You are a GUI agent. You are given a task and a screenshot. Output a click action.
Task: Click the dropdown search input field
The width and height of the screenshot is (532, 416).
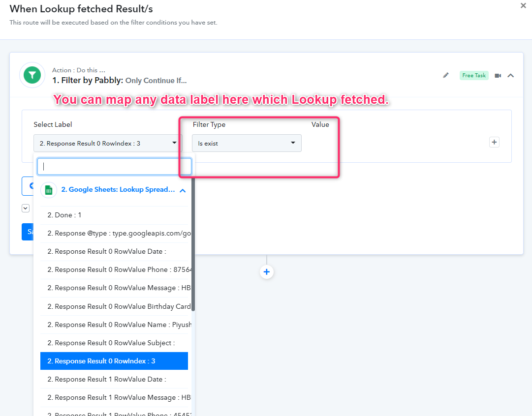pos(114,167)
